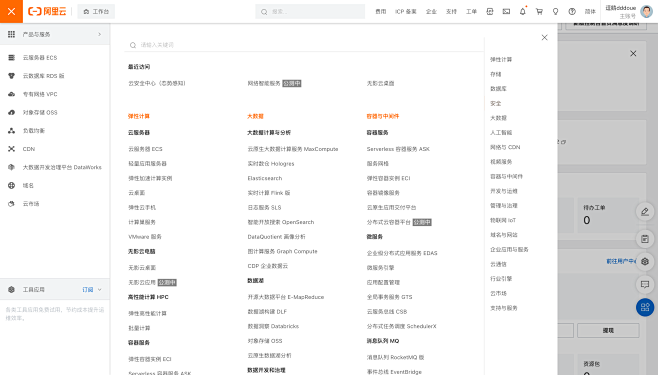Image resolution: width=658 pixels, height=375 pixels.
Task: Jump to 安全 category in right list
Action: tap(496, 104)
